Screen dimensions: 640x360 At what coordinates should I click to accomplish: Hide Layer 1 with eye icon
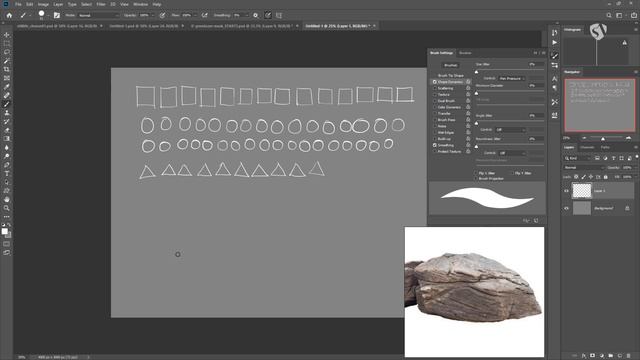567,191
